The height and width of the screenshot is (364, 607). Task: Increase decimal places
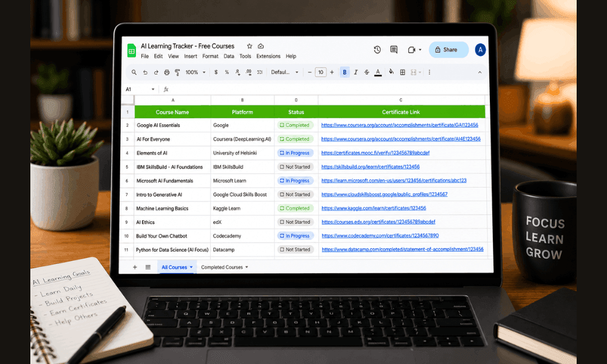pos(248,72)
